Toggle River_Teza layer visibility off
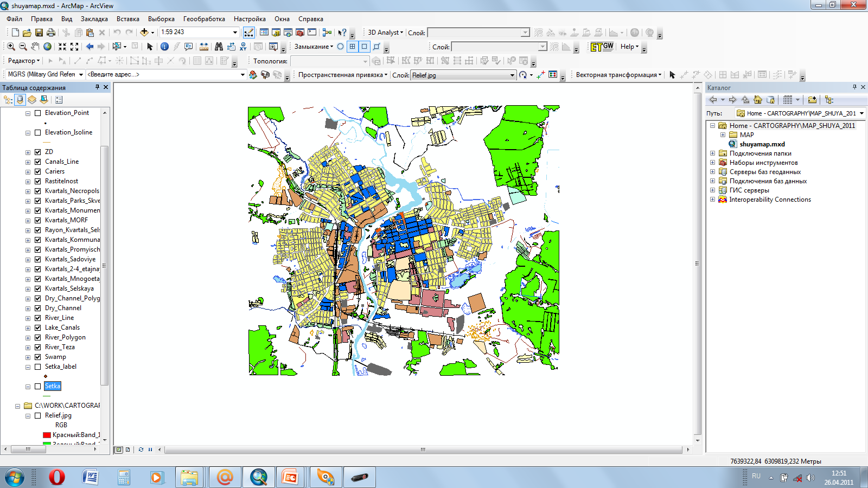 click(38, 347)
